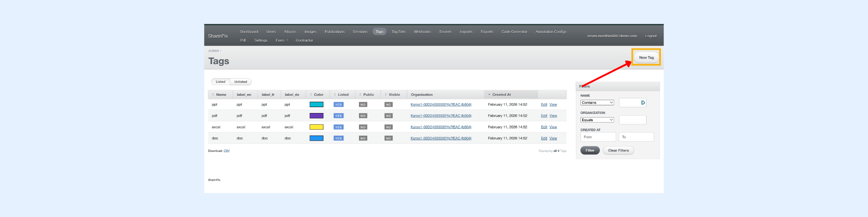This screenshot has width=868, height=217.
Task: Open the Name filter Contains dropdown
Action: 597,103
